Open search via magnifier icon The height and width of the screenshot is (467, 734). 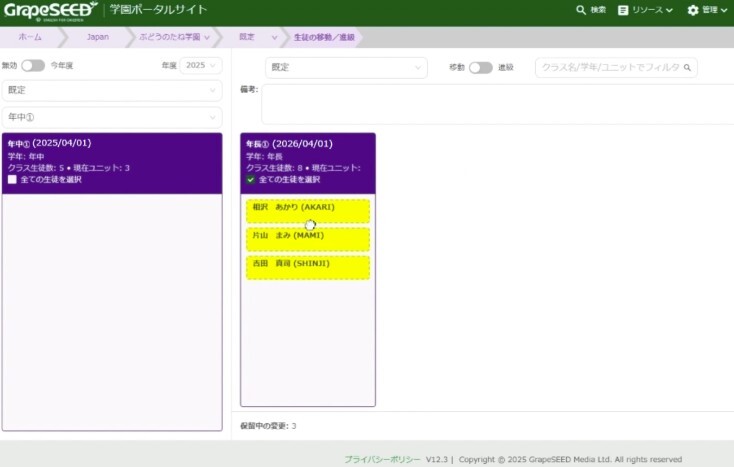coord(580,10)
